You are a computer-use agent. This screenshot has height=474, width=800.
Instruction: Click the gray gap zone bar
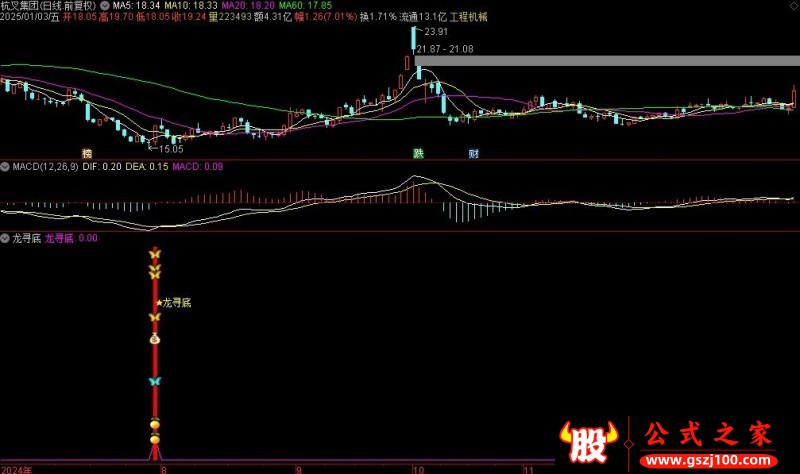[607, 61]
